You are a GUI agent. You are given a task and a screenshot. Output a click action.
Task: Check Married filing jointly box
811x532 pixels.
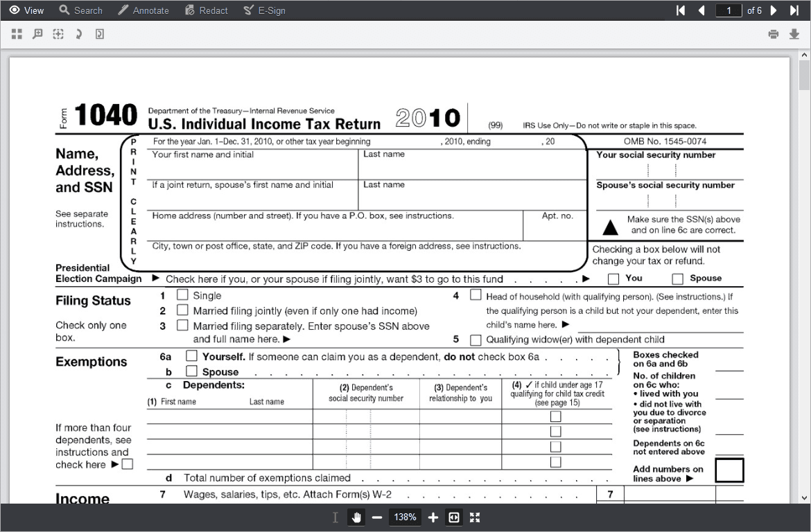pos(182,310)
